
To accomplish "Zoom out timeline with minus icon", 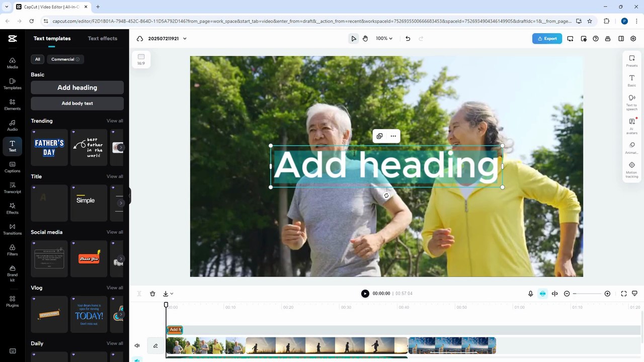I will (567, 294).
